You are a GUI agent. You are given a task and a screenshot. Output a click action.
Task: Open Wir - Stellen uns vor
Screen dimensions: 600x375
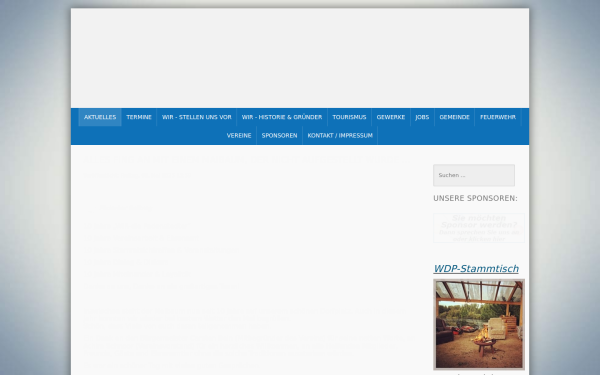[x=197, y=117]
